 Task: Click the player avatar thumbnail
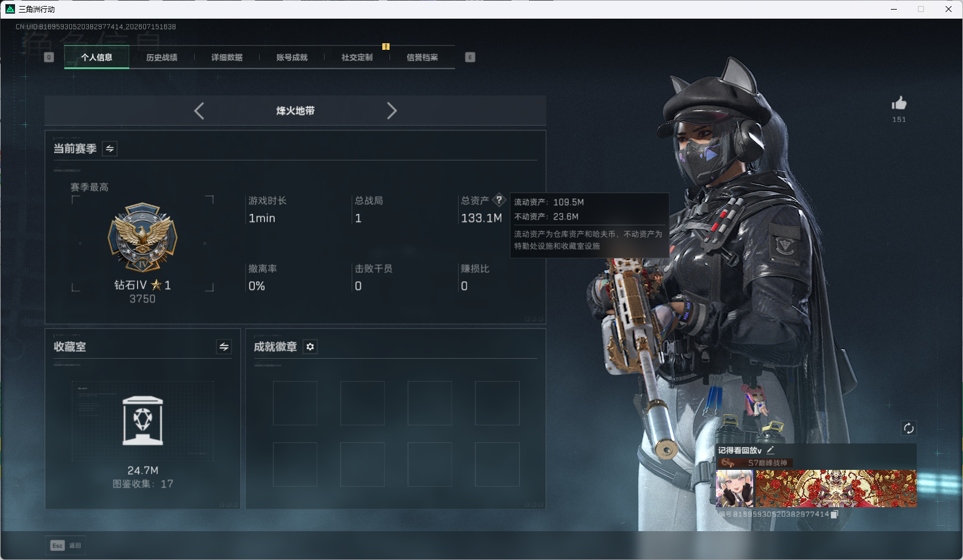(735, 488)
